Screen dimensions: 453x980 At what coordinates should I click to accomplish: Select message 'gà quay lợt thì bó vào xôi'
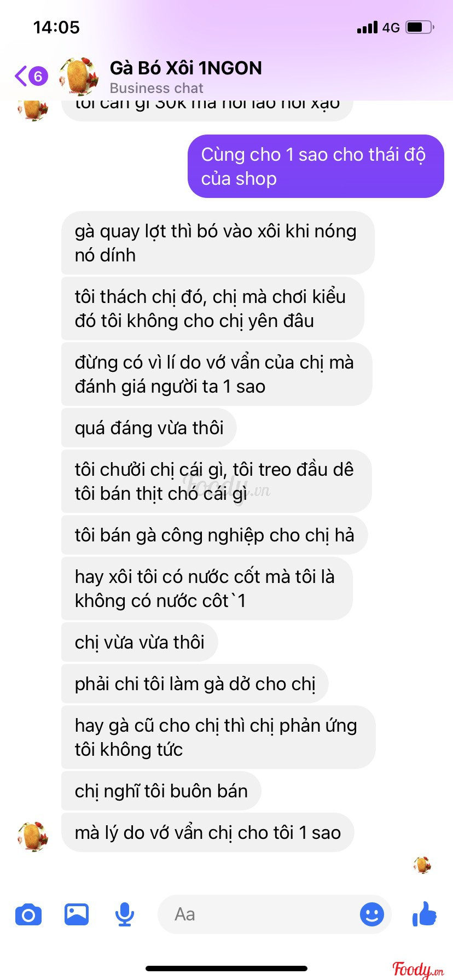pos(218,243)
